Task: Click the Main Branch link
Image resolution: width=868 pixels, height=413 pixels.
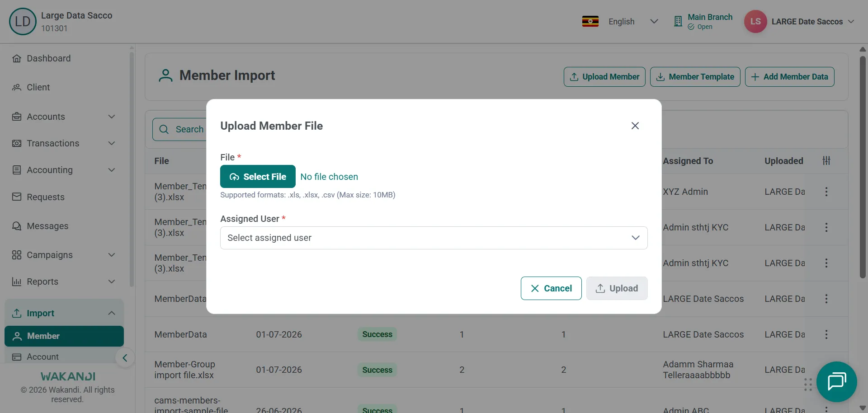Action: [x=710, y=17]
